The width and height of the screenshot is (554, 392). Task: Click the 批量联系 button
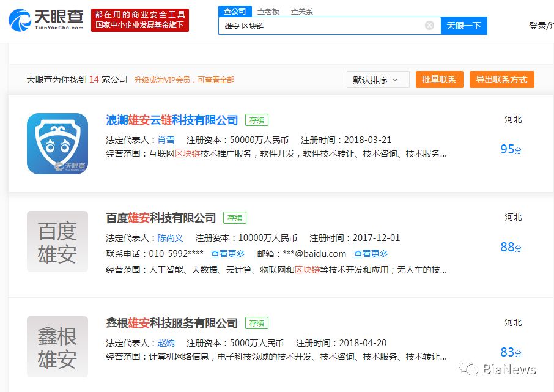439,80
